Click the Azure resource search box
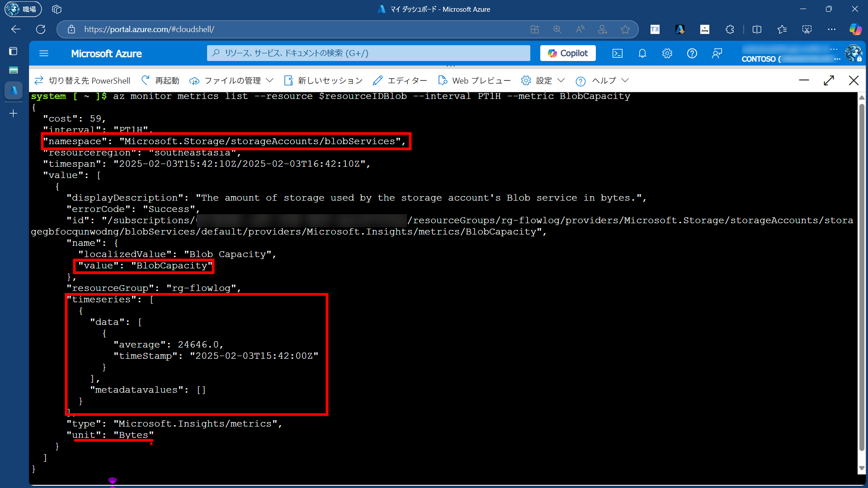Viewport: 868px width, 488px height. coord(368,53)
